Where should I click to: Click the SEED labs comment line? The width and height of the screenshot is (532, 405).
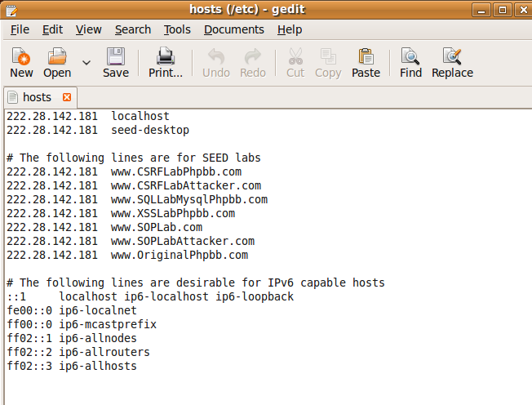(x=134, y=158)
